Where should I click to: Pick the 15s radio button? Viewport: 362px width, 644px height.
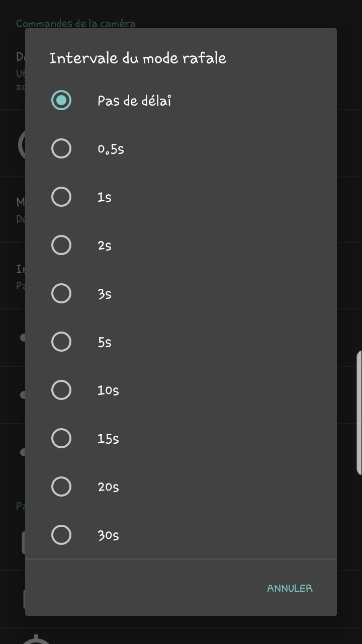(x=61, y=438)
